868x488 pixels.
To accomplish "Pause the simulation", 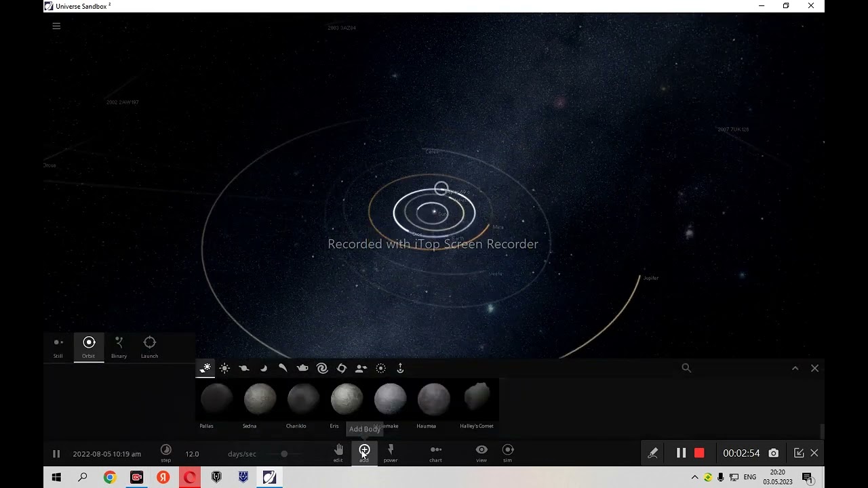I will (x=56, y=454).
